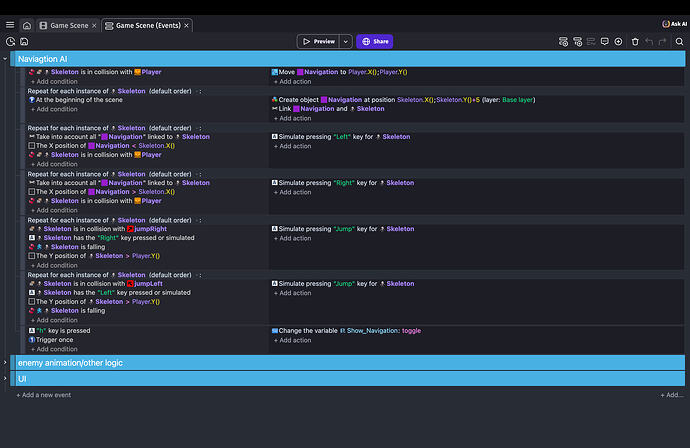Click keyboard icon beside Simulate pressing "Right"
The height and width of the screenshot is (448, 690).
[275, 183]
